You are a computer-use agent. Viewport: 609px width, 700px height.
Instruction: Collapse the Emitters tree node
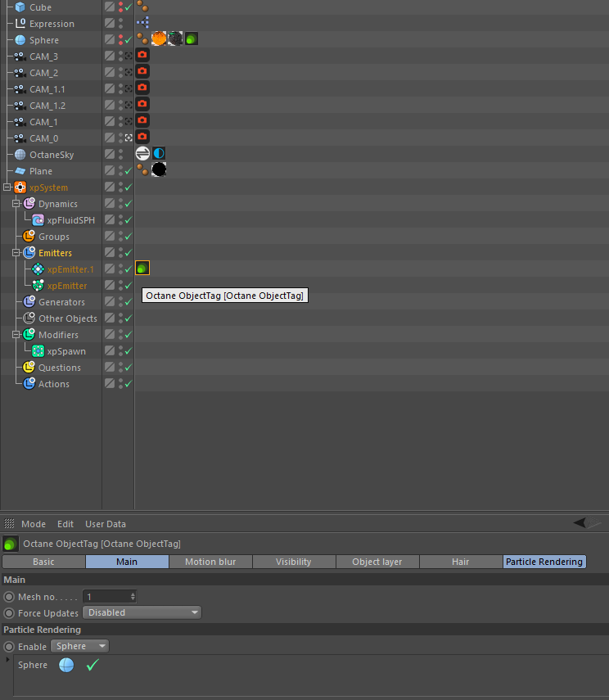coord(16,253)
